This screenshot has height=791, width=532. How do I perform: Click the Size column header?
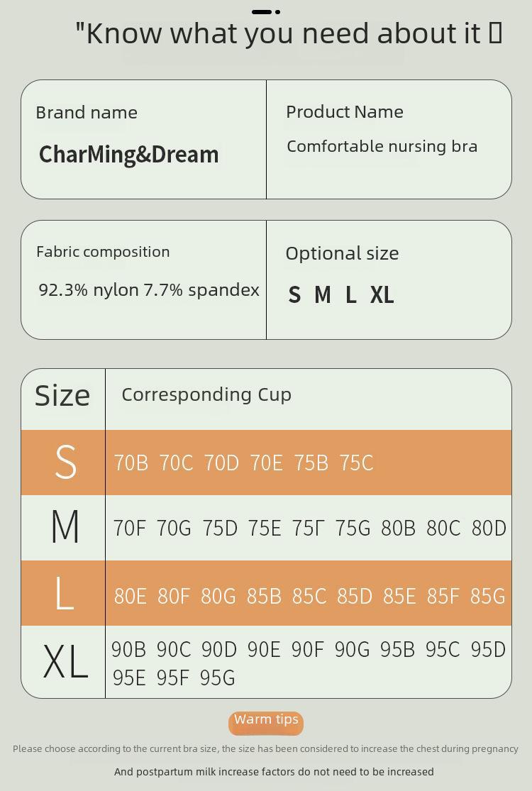point(62,396)
